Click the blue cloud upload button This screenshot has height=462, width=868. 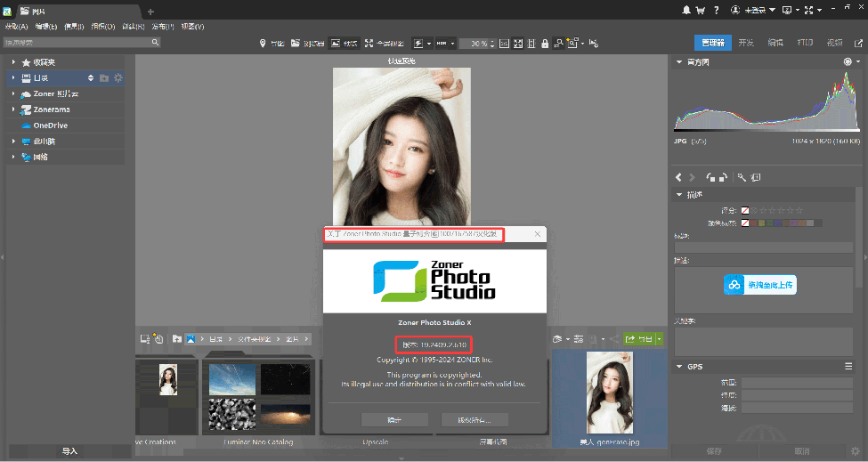[x=760, y=284]
